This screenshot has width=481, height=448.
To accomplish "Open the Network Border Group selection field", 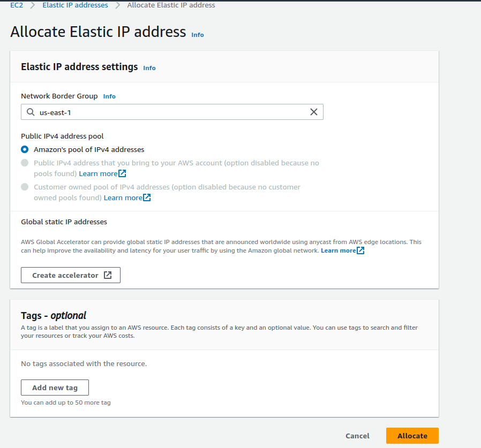I will tap(171, 112).
